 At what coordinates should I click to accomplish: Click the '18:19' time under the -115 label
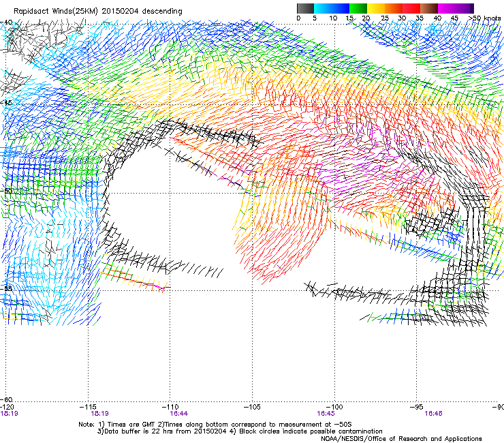(99, 414)
